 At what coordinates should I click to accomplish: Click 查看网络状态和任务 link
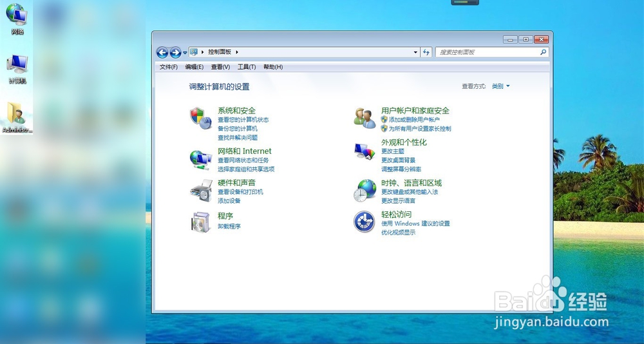point(243,160)
